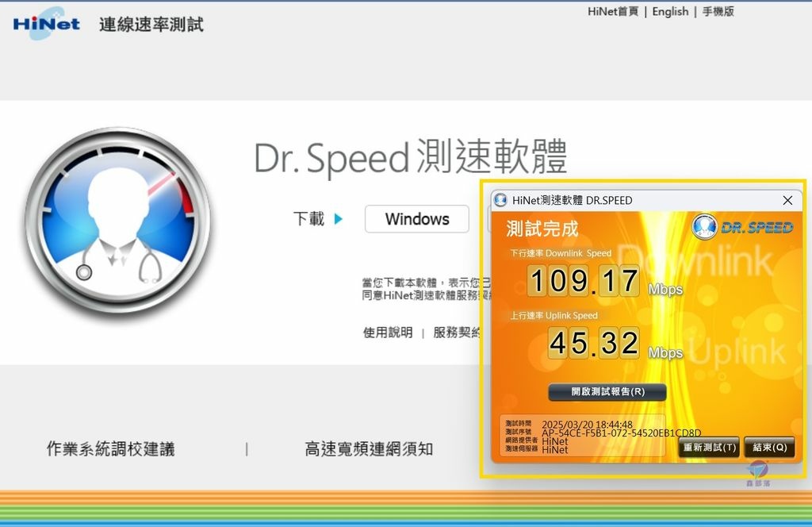Image resolution: width=812 pixels, height=527 pixels.
Task: Click the Dr. Speed 測速軟體 heading
Action: [411, 157]
